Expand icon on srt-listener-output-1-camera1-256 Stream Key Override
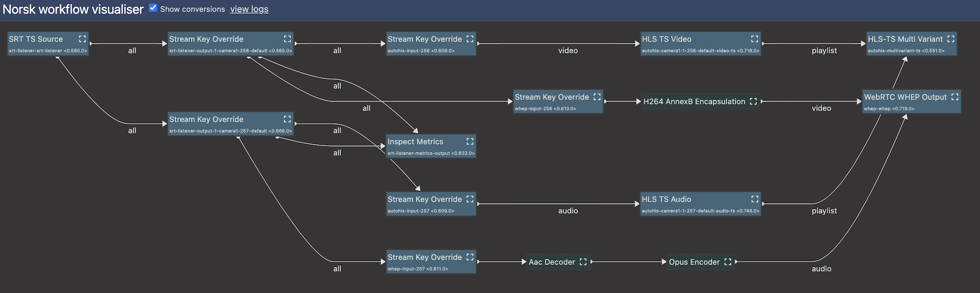Viewport: 980px width, 293px height. [287, 39]
